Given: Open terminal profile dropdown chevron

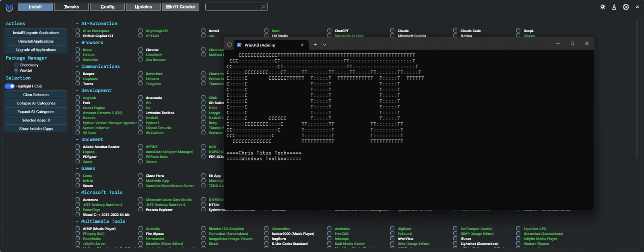Looking at the screenshot, I should click(324, 45).
